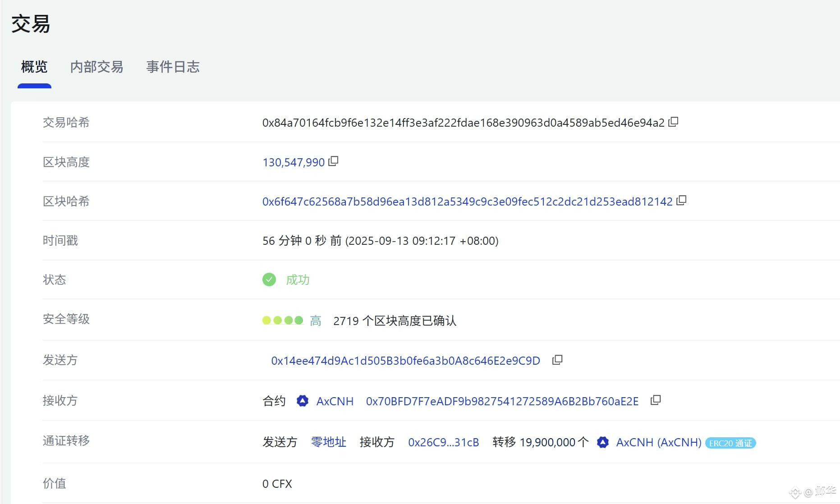The width and height of the screenshot is (840, 504).
Task: Open sender address 0x14ee...9C9D
Action: click(405, 361)
